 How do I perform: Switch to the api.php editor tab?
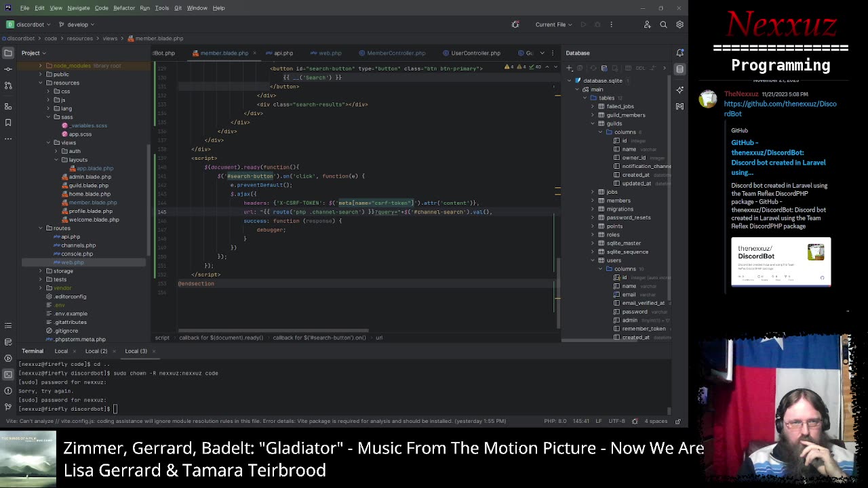click(279, 53)
